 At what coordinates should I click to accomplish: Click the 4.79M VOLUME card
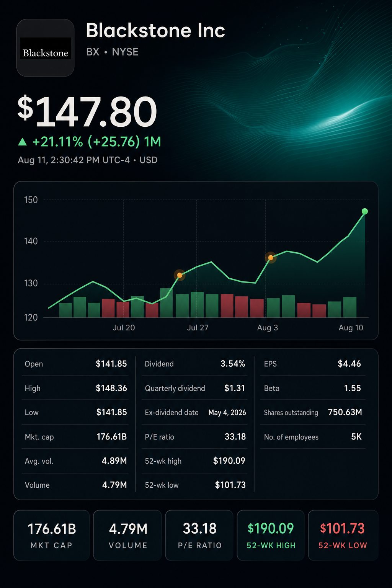pos(128,535)
